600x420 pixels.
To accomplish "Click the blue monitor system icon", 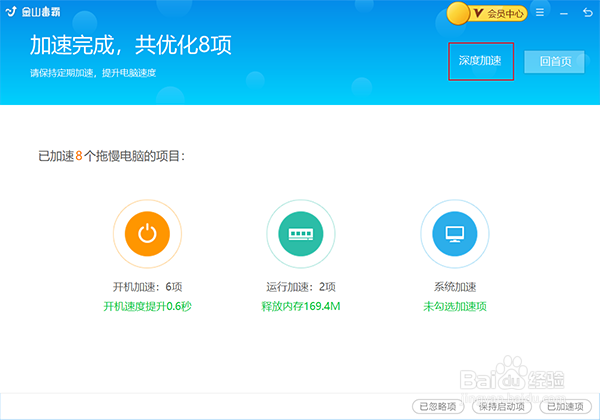I will [x=455, y=234].
